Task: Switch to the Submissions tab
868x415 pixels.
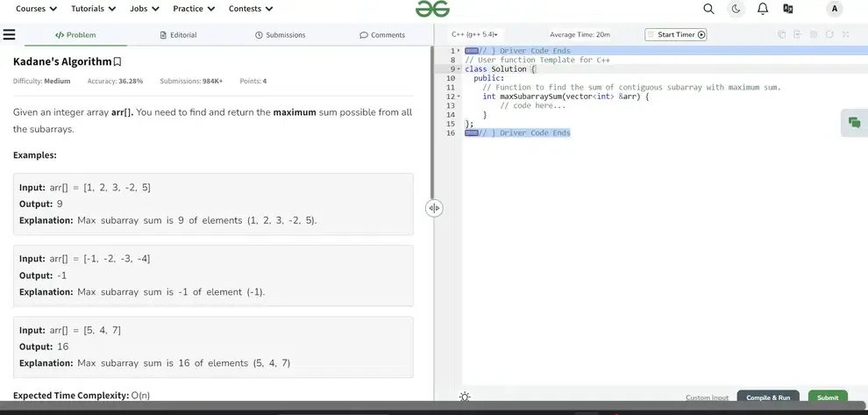Action: coord(280,35)
